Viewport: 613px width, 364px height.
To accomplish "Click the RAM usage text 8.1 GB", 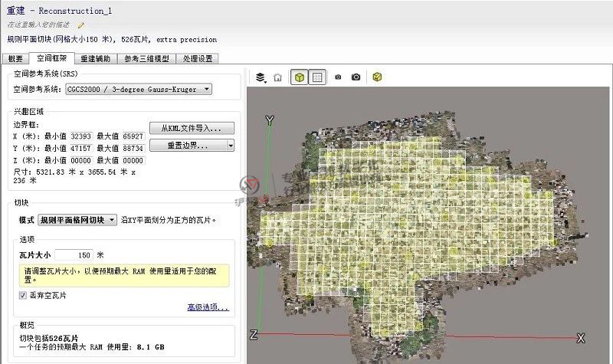I will [x=150, y=347].
